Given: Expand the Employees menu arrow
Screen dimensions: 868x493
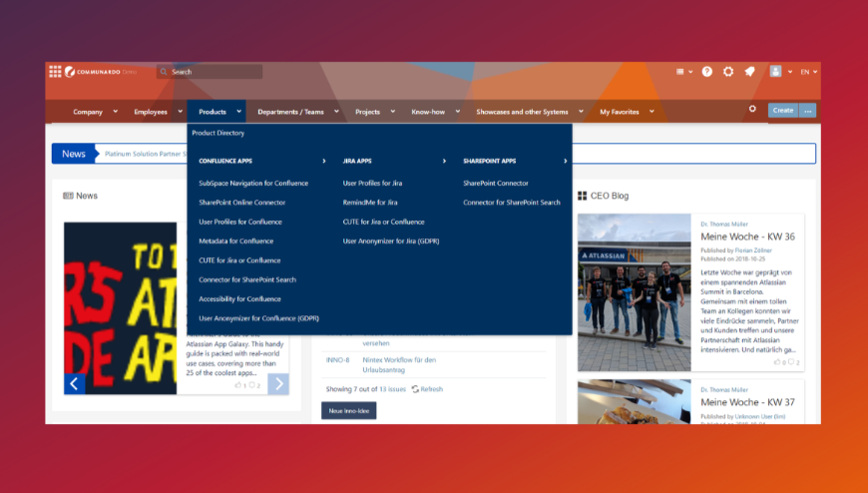Looking at the screenshot, I should tap(180, 112).
